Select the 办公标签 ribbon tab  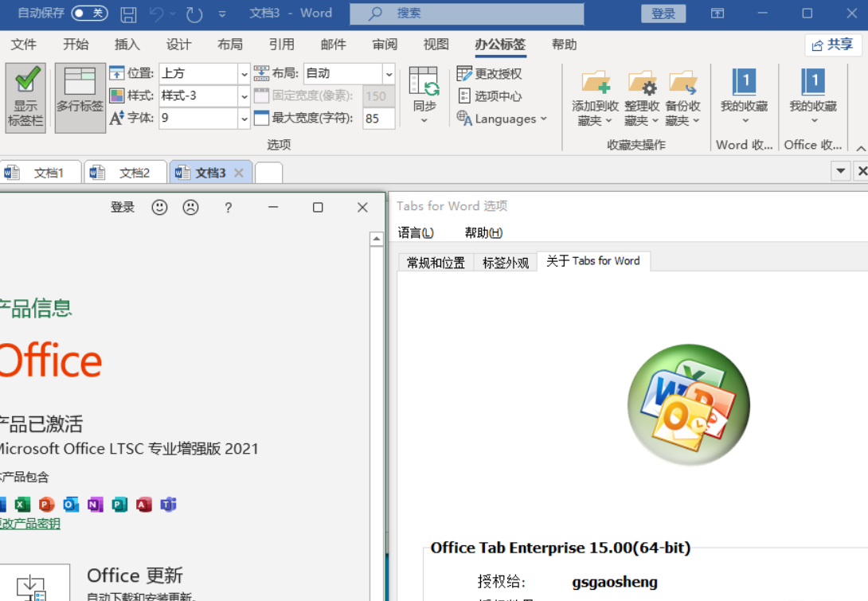500,45
